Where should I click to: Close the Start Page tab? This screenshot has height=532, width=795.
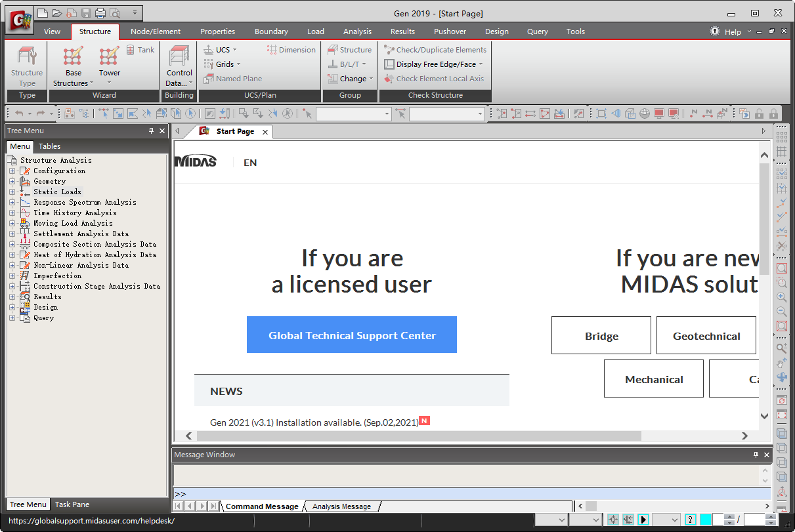[x=265, y=132]
